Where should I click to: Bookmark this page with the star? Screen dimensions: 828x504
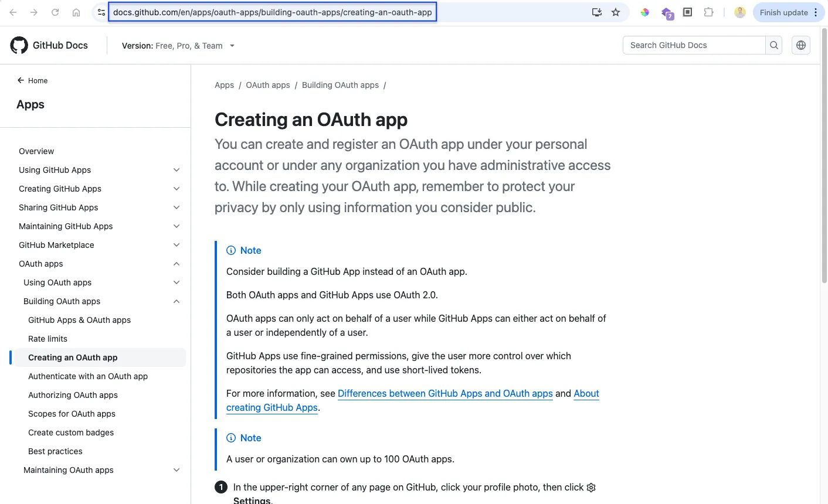point(616,12)
